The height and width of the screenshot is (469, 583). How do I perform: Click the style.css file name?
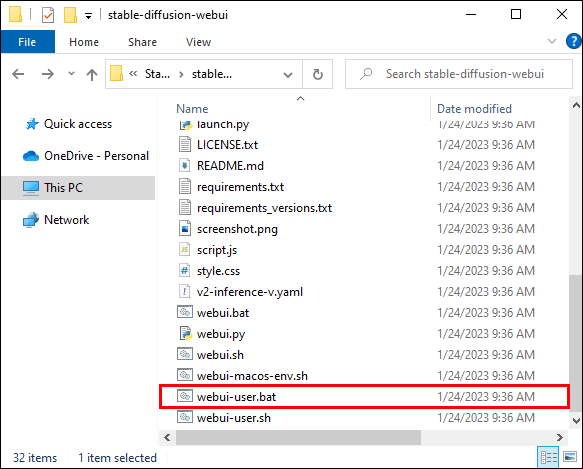[x=218, y=271]
